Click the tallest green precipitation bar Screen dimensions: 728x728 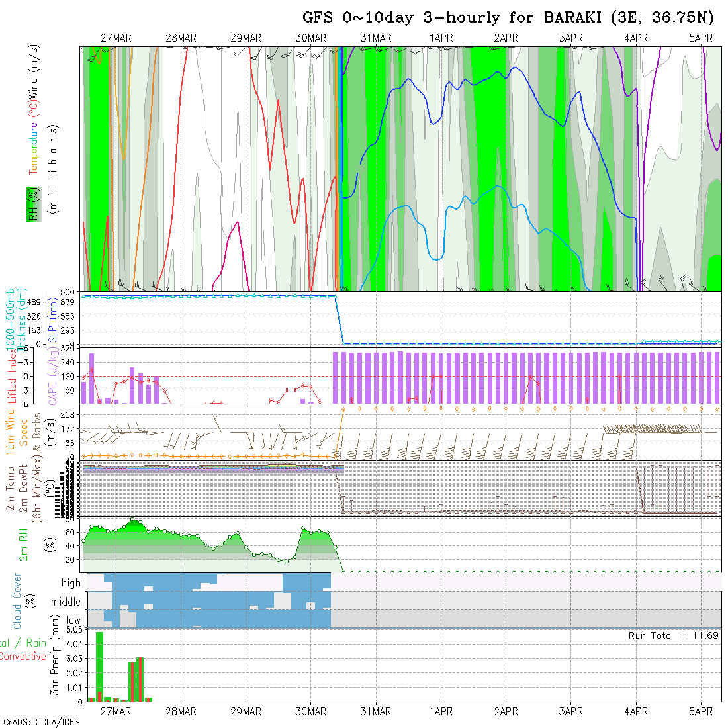pyautogui.click(x=99, y=666)
